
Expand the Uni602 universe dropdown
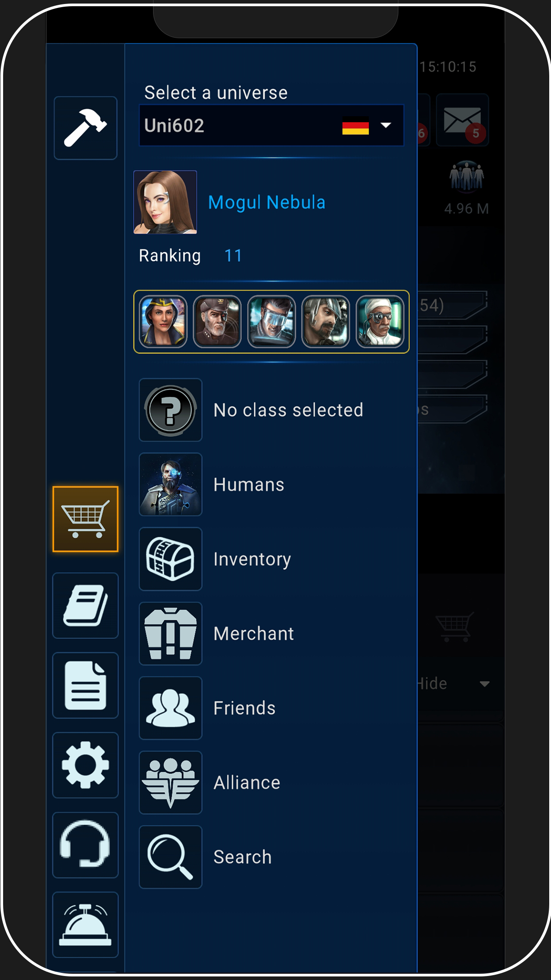[272, 126]
